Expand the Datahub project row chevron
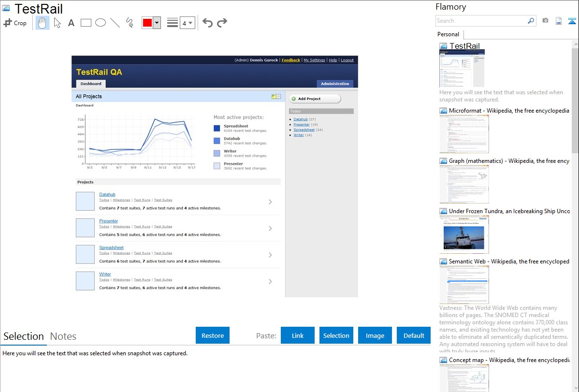The height and width of the screenshot is (392, 579). pos(270,202)
